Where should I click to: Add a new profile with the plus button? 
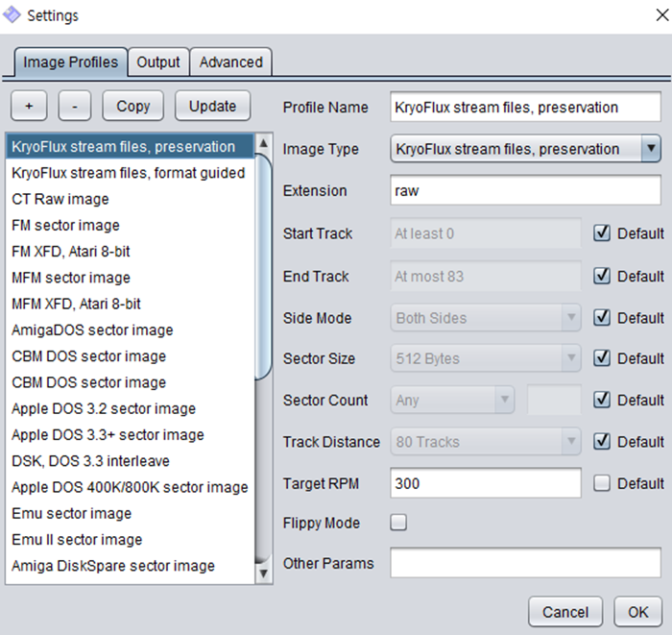tap(29, 106)
